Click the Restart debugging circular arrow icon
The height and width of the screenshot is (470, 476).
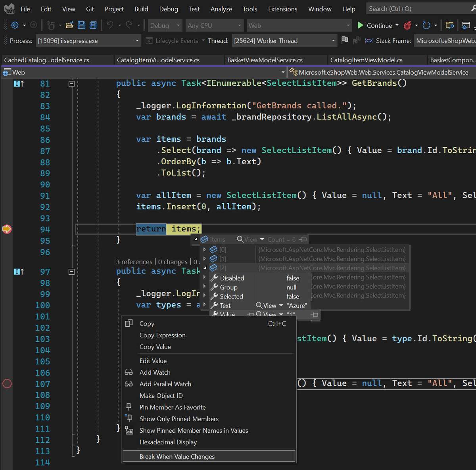[426, 25]
